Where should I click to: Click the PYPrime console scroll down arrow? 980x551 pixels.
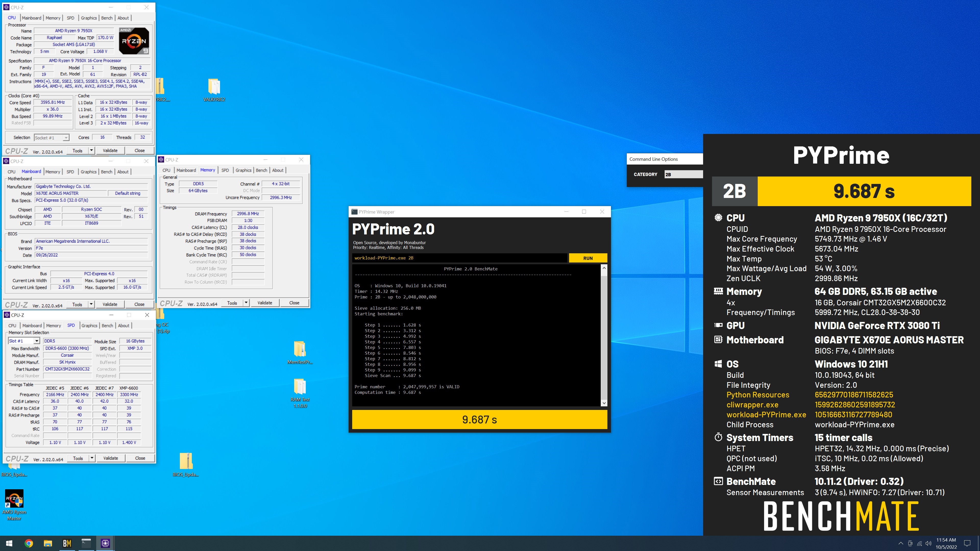[x=604, y=403]
